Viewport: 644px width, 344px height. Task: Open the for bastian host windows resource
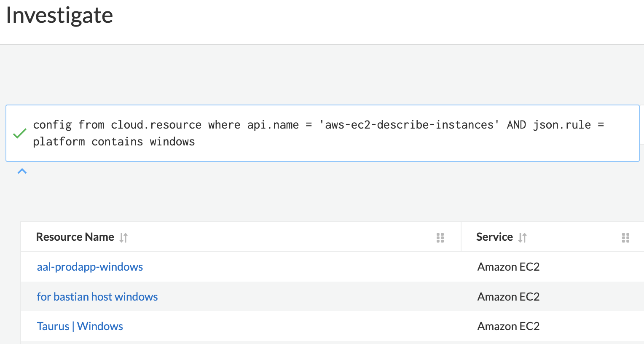pos(97,297)
